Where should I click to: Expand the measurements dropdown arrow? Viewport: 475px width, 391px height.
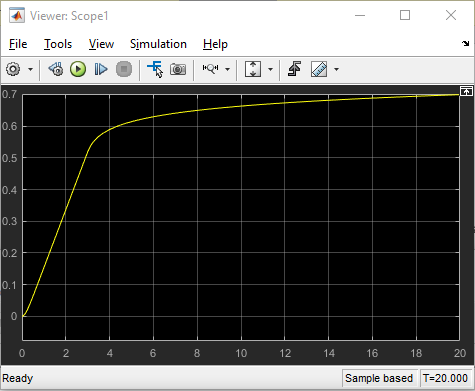[336, 69]
